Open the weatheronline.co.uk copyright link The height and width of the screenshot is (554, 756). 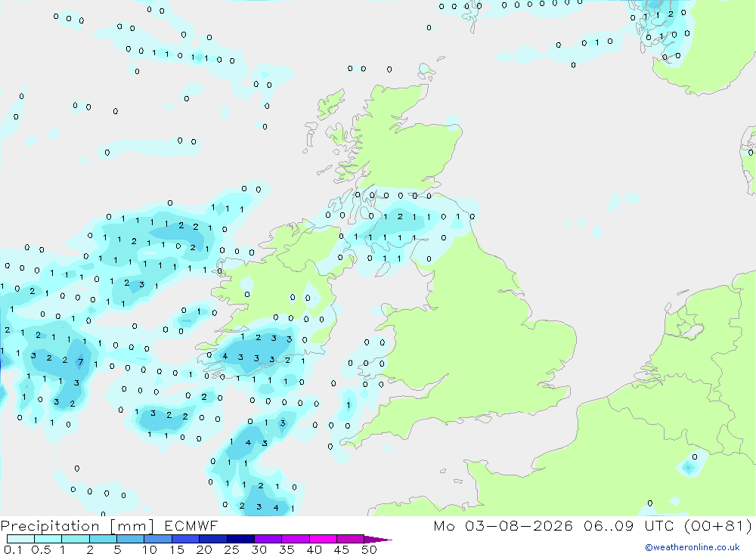tap(692, 547)
